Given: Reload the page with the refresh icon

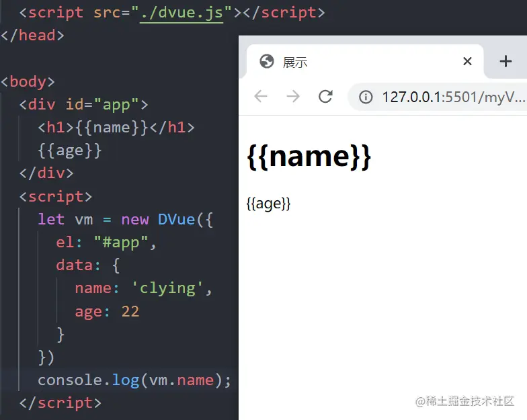Looking at the screenshot, I should (325, 97).
